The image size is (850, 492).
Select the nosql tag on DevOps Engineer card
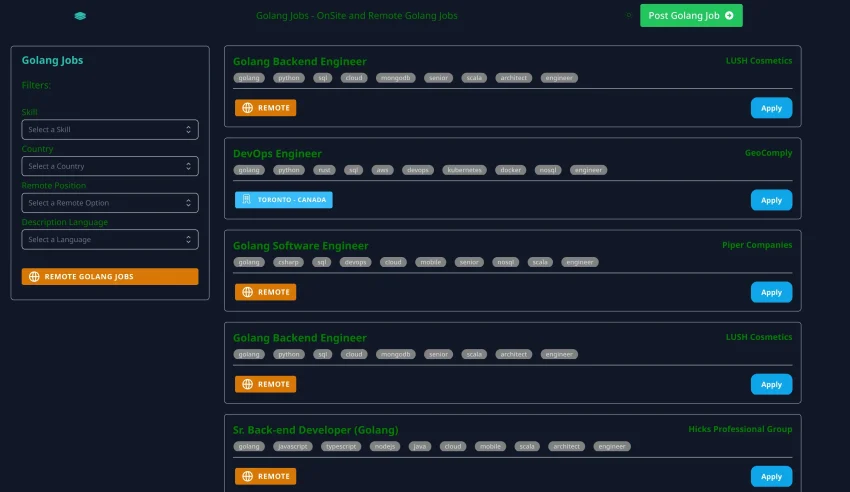[548, 170]
